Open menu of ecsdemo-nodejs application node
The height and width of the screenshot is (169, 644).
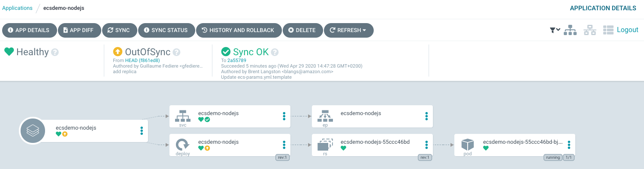coord(142,130)
